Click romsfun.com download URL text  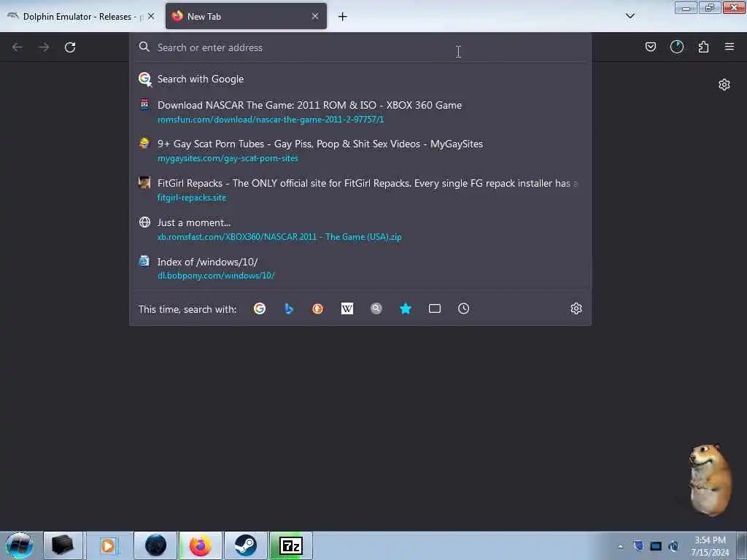271,120
